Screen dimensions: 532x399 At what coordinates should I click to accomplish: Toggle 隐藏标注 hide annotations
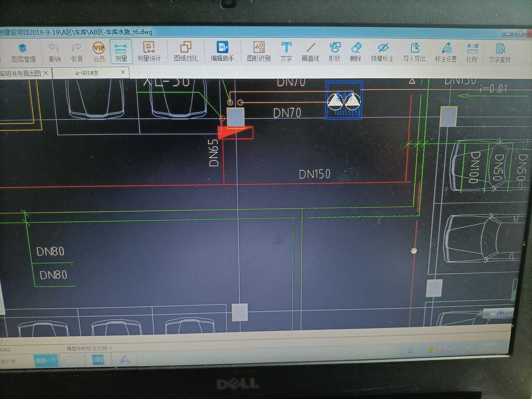[383, 52]
